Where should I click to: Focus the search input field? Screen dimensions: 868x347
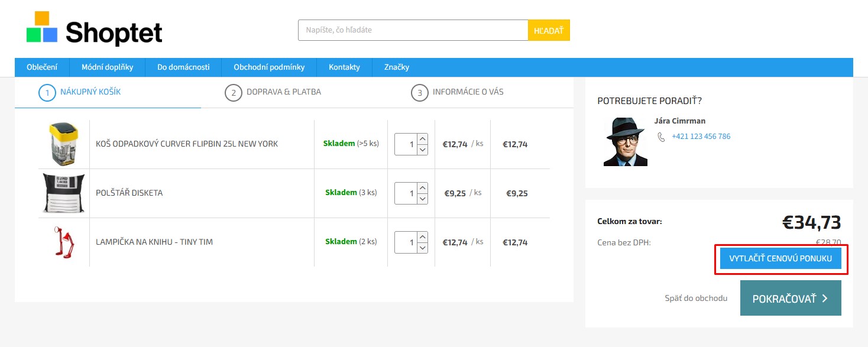pos(412,30)
